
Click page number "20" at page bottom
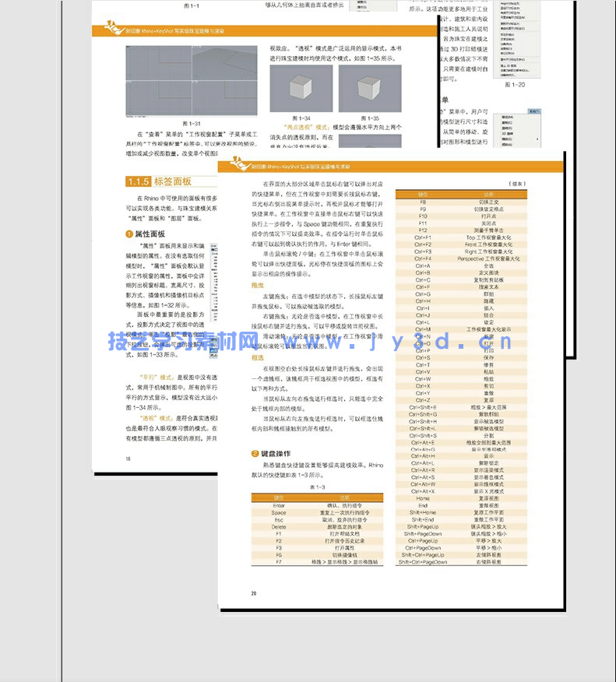(x=254, y=593)
